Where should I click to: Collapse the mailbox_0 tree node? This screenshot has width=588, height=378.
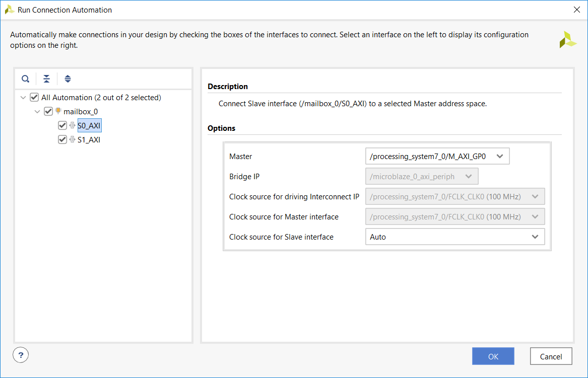tap(37, 112)
